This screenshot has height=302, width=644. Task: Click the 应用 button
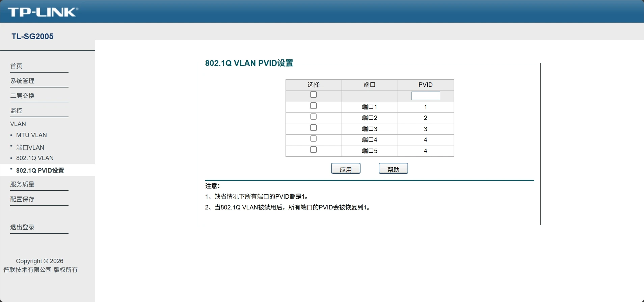click(346, 169)
